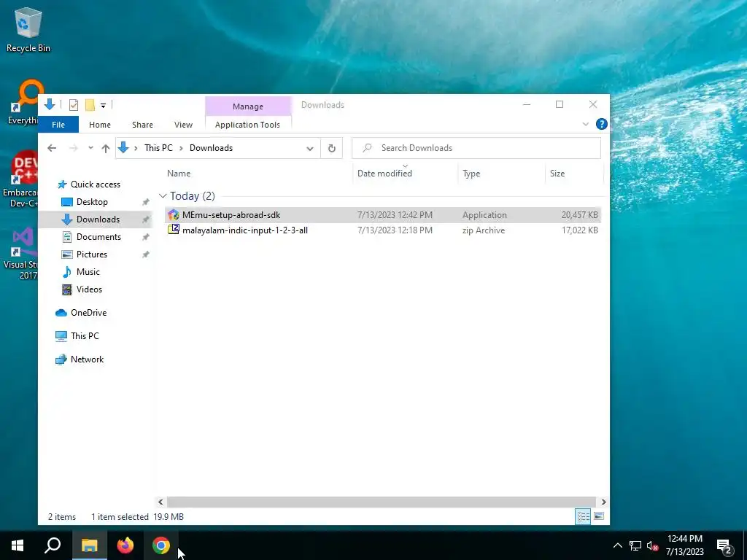Image resolution: width=747 pixels, height=560 pixels.
Task: Switch to large icons view in status bar
Action: [599, 517]
